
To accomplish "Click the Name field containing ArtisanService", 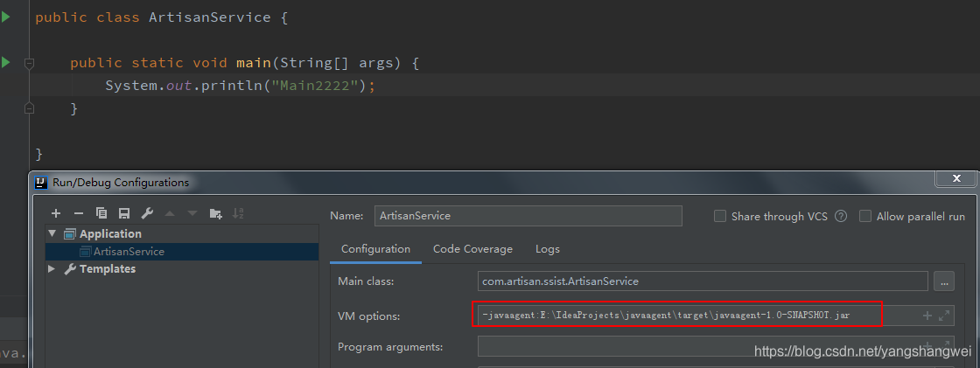I will coord(527,216).
